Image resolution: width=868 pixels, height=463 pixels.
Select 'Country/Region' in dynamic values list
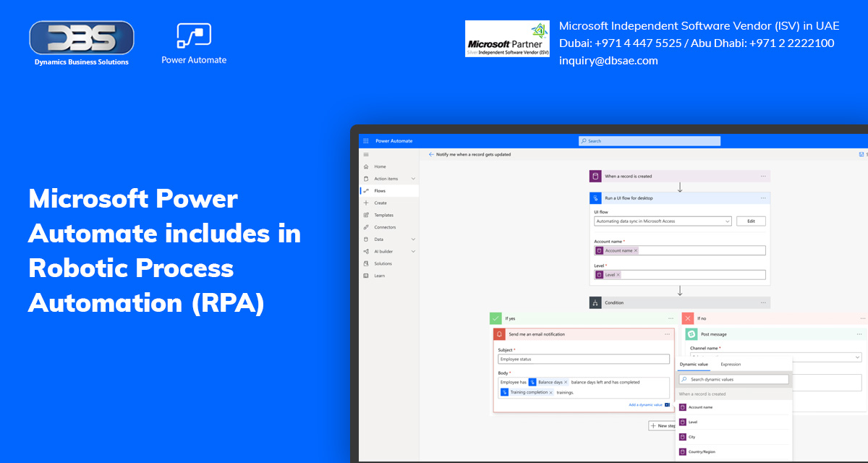point(733,452)
